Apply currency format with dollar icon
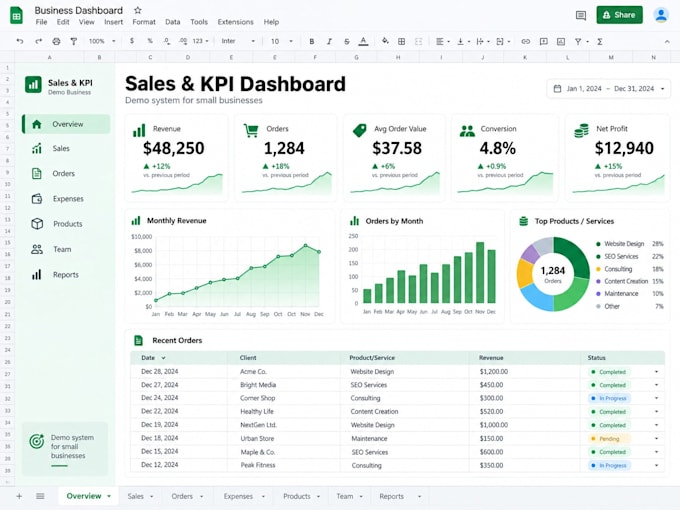This screenshot has width=680, height=510. tap(132, 41)
